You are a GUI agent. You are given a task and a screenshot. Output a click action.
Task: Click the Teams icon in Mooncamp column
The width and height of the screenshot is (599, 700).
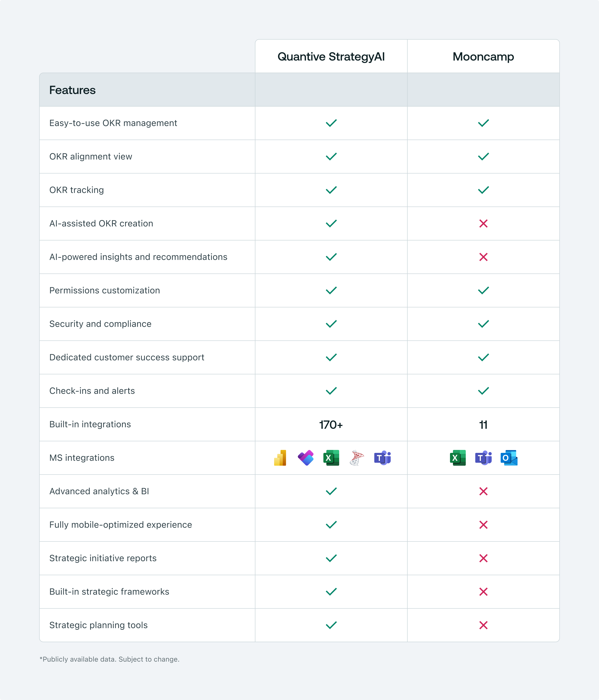point(483,458)
